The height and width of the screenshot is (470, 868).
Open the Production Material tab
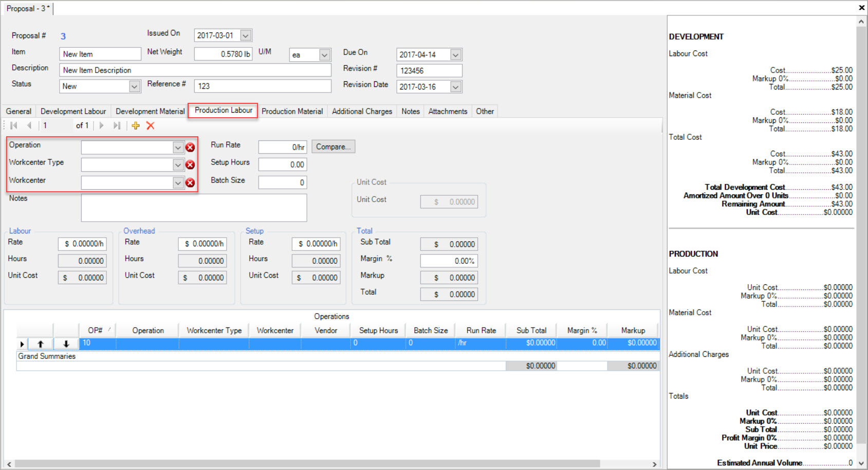[292, 111]
